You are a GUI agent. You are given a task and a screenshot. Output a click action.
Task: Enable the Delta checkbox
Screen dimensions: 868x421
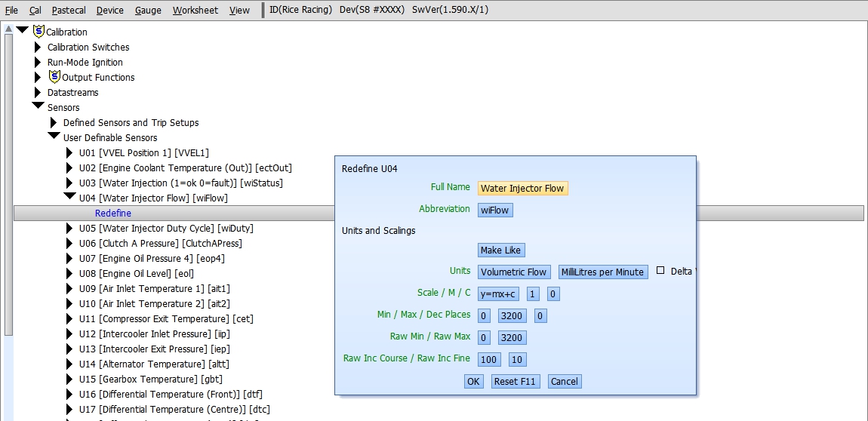coord(660,271)
